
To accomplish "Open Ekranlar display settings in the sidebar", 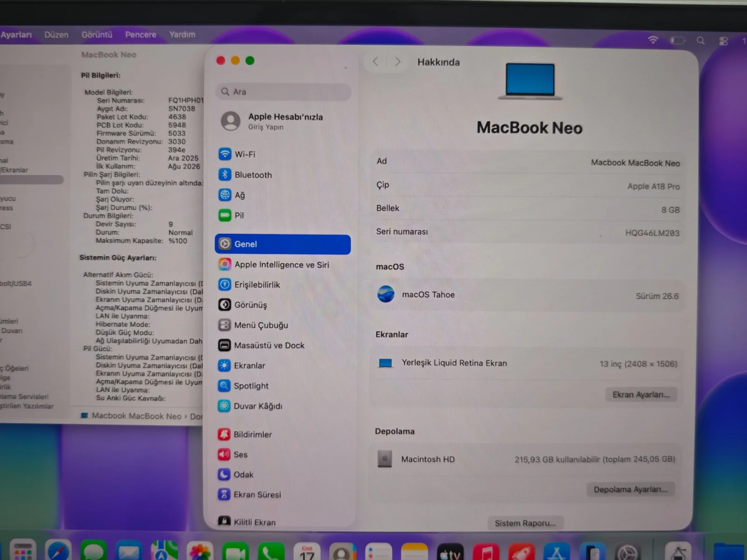I will coord(283,365).
